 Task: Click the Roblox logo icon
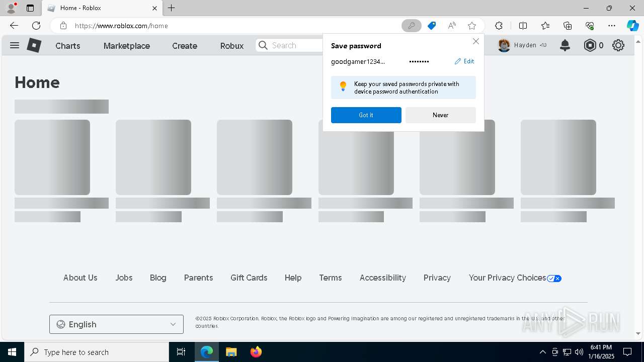point(34,45)
